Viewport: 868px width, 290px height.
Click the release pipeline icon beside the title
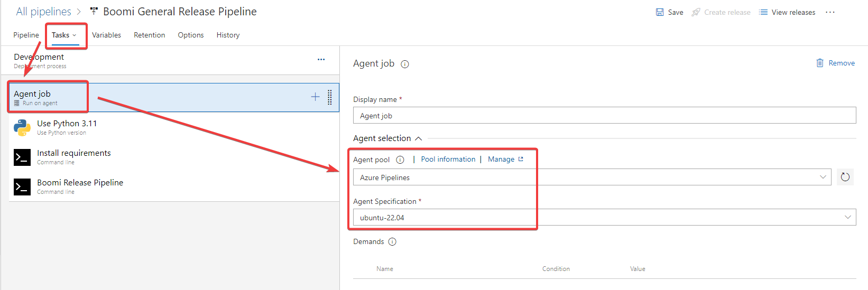coord(94,11)
